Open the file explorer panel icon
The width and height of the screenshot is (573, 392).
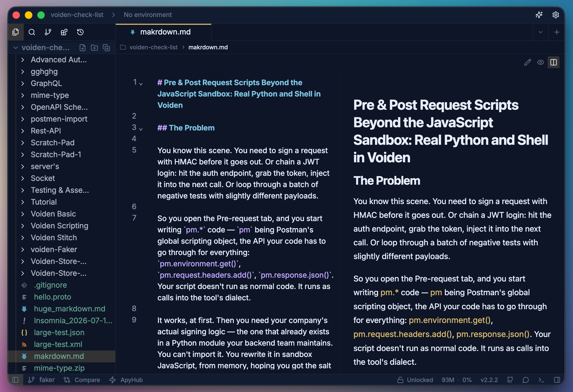pyautogui.click(x=16, y=32)
